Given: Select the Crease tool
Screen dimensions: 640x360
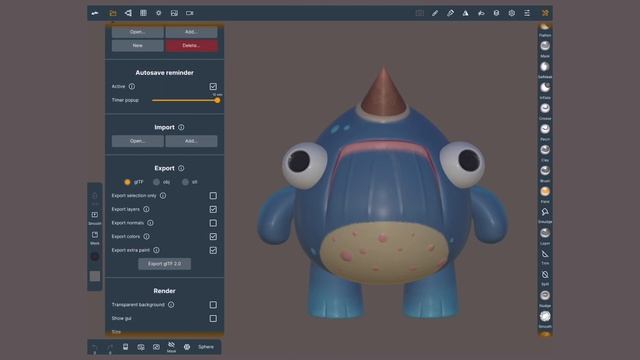Looking at the screenshot, I should pyautogui.click(x=545, y=111).
